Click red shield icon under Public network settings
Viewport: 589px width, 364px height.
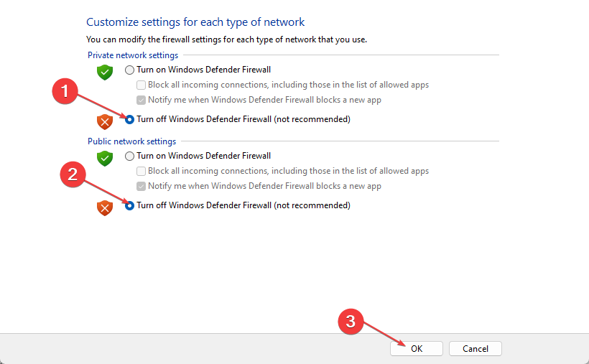[105, 207]
